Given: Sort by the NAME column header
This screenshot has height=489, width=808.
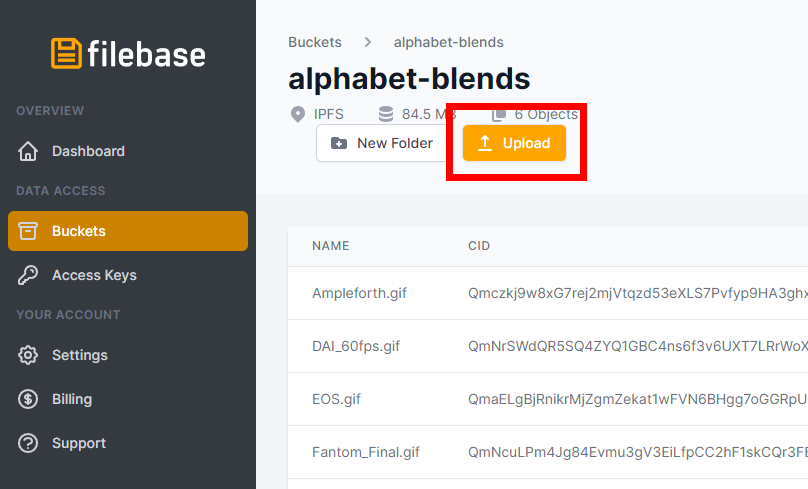Looking at the screenshot, I should click(331, 246).
